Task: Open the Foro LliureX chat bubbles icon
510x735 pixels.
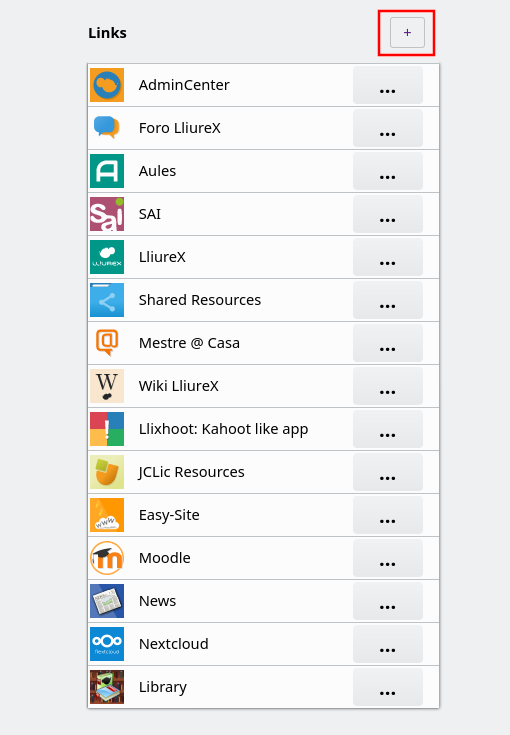Action: [x=107, y=128]
